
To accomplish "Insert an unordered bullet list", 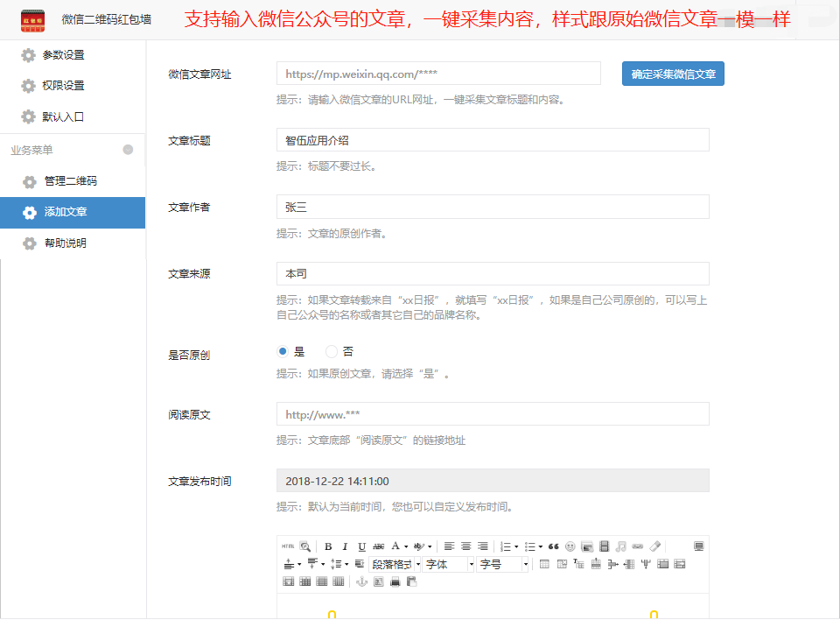I will pos(530,546).
